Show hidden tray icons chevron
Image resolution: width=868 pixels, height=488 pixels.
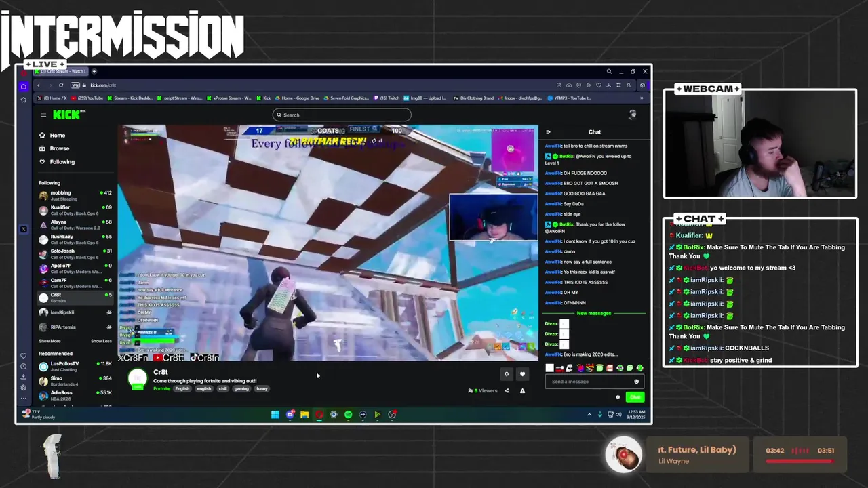589,414
